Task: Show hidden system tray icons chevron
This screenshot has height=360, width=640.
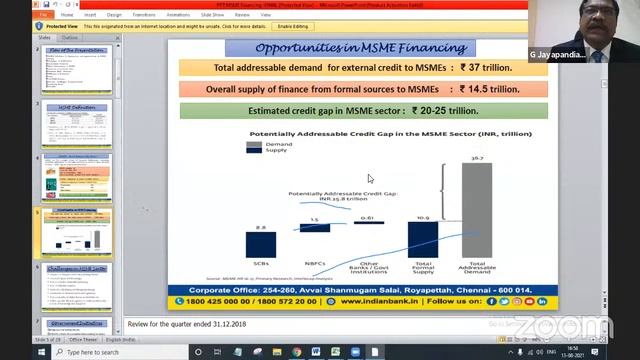Action: 511,352
